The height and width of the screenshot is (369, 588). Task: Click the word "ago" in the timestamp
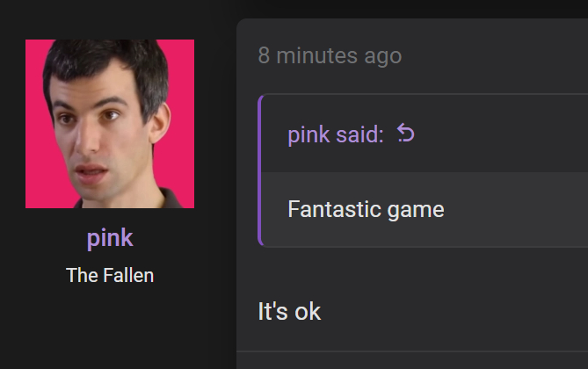[383, 57]
